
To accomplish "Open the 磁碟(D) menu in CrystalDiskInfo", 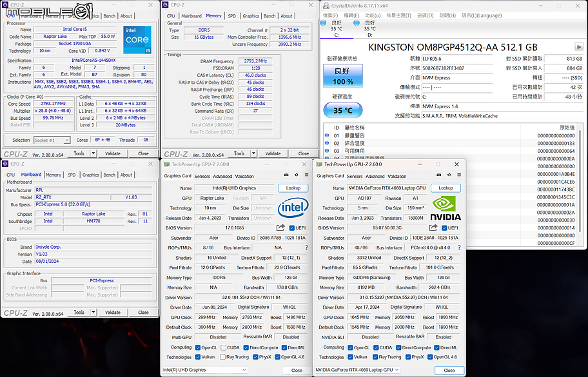I will pos(426,15).
